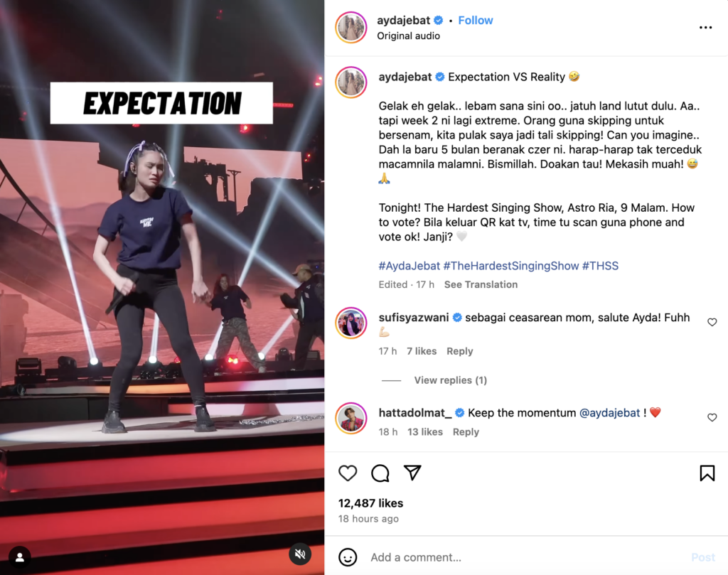This screenshot has height=575, width=728.
Task: Show tagged people in the video
Action: 20,557
